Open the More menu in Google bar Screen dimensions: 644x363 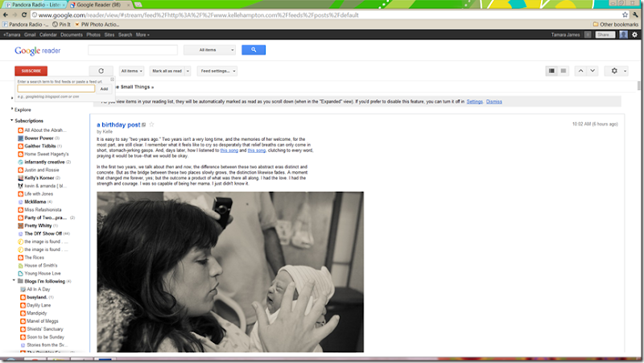point(142,35)
